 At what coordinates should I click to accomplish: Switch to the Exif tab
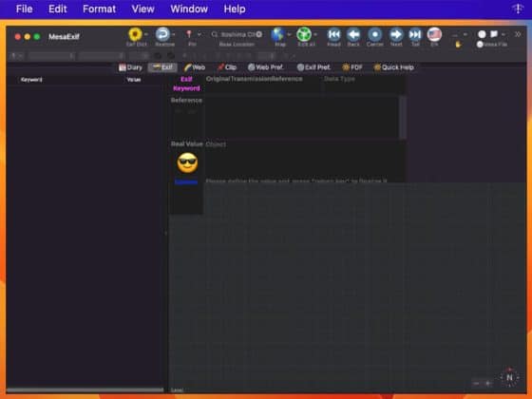[x=162, y=67]
